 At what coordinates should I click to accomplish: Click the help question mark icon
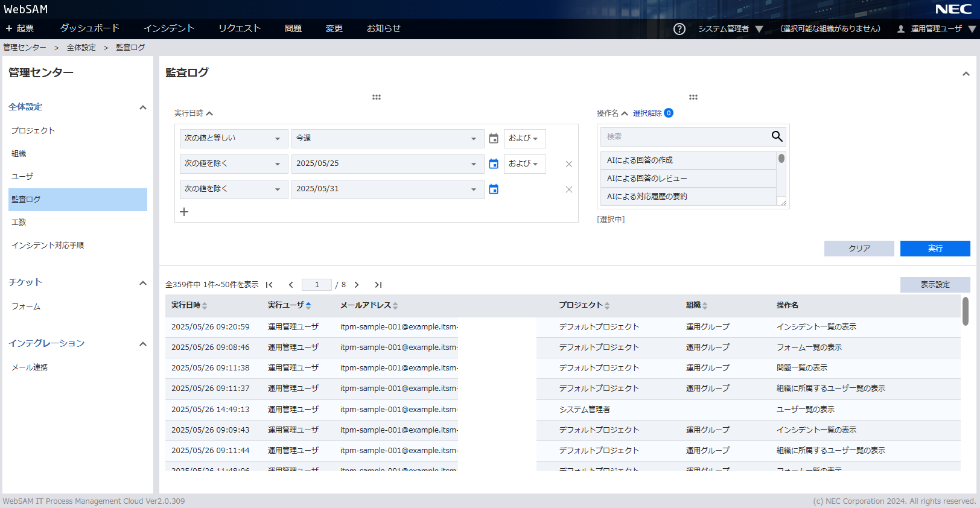click(679, 29)
